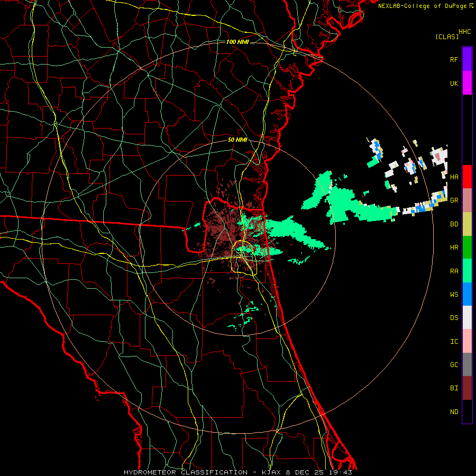Click the GC legend label
This screenshot has height=476, width=476.
[x=454, y=365]
